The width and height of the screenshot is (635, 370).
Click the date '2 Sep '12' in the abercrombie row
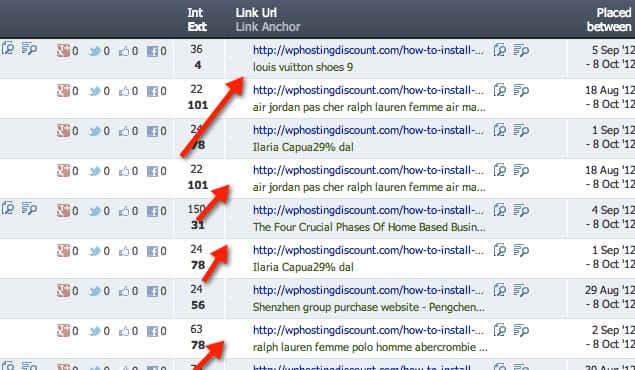[613, 330]
